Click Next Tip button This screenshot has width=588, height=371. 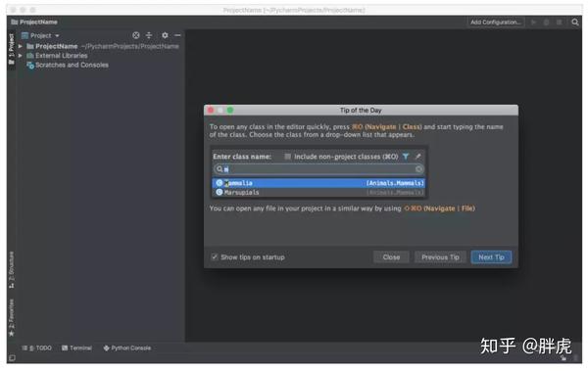(x=491, y=257)
